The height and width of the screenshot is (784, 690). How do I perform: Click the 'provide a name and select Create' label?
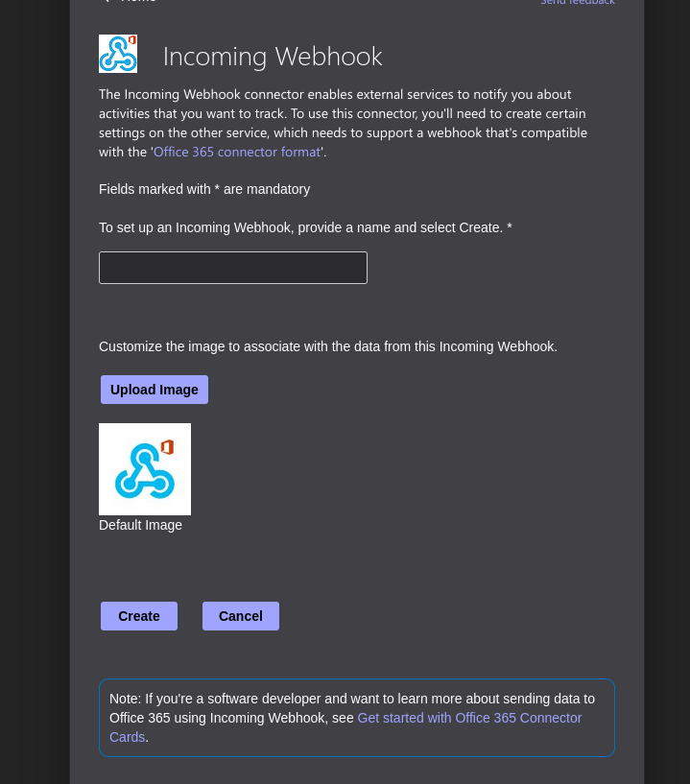[305, 227]
